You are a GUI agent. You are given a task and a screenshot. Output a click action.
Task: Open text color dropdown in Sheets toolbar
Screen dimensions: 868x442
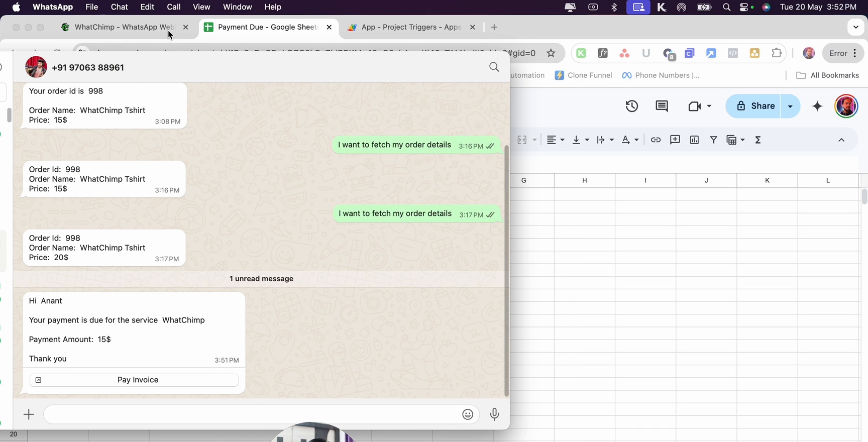coord(630,140)
